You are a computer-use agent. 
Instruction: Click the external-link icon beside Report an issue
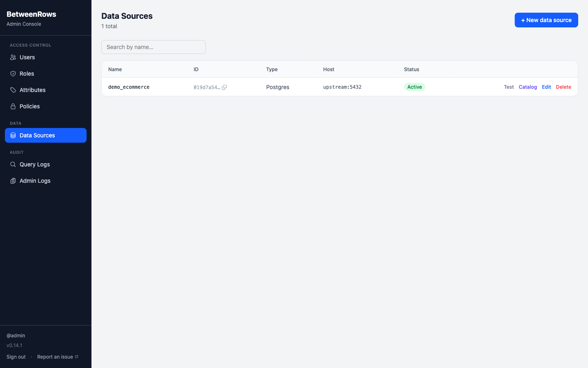click(x=78, y=356)
